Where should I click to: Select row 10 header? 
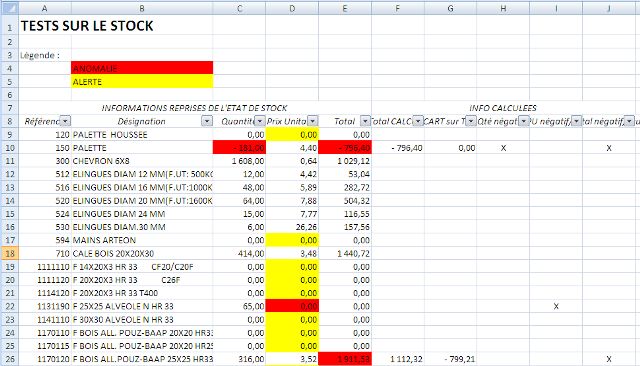(9, 148)
